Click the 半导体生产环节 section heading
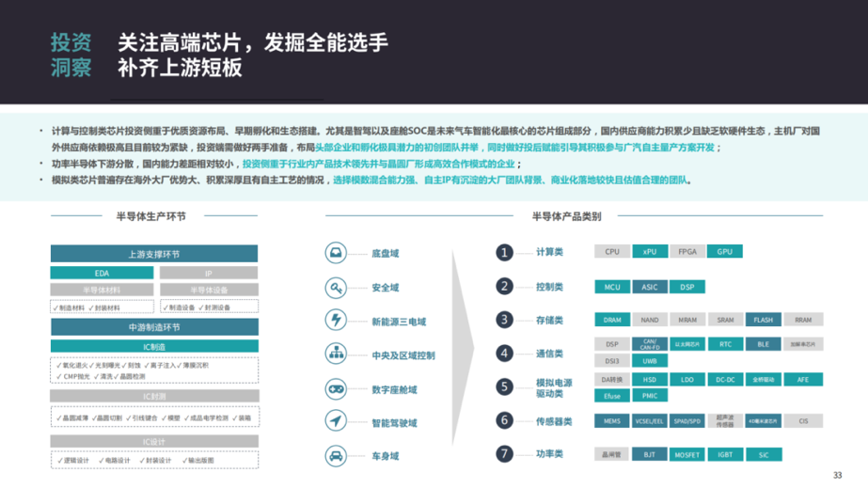Image resolution: width=868 pixels, height=488 pixels. 151,216
